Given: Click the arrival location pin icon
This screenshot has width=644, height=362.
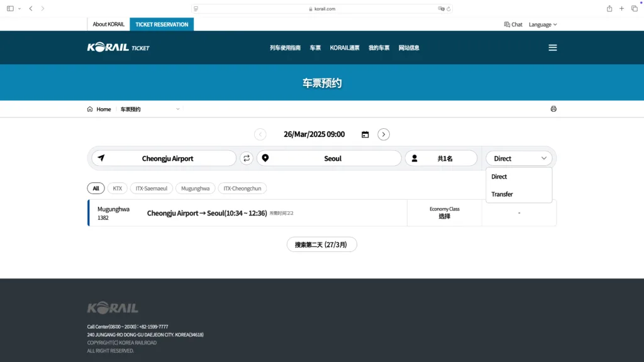Looking at the screenshot, I should [x=265, y=158].
